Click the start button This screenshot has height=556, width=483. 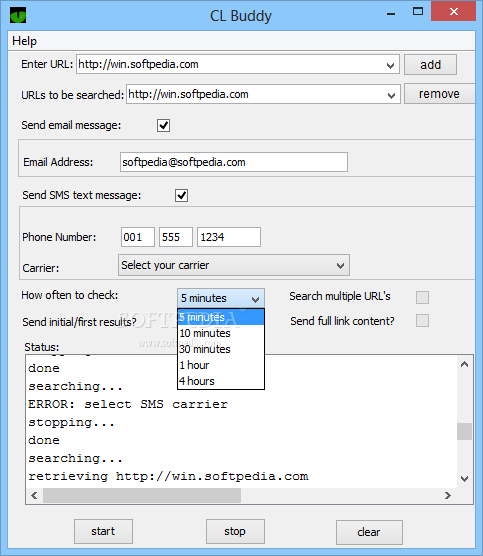coord(103,531)
